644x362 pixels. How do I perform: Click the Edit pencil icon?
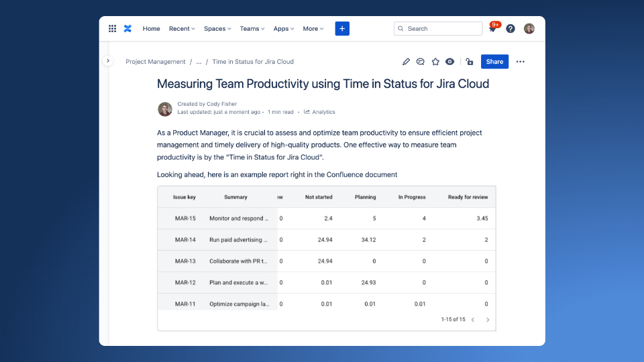click(x=406, y=62)
